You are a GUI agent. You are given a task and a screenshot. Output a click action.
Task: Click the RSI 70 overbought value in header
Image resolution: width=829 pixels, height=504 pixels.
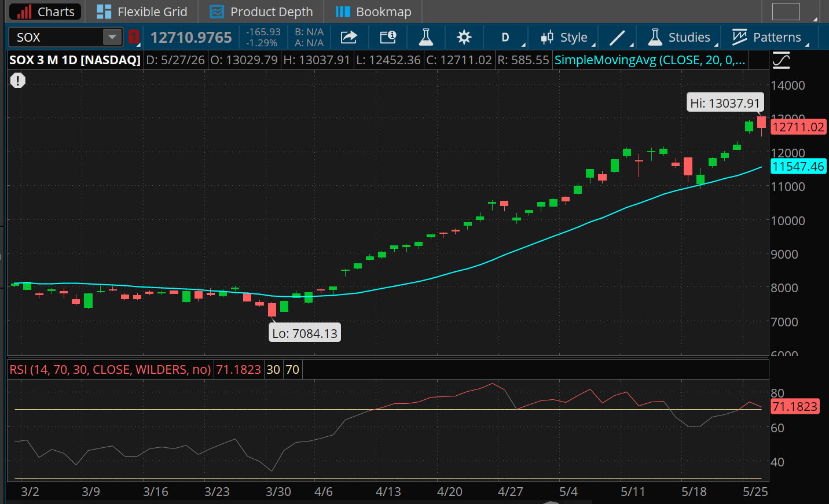pyautogui.click(x=292, y=369)
